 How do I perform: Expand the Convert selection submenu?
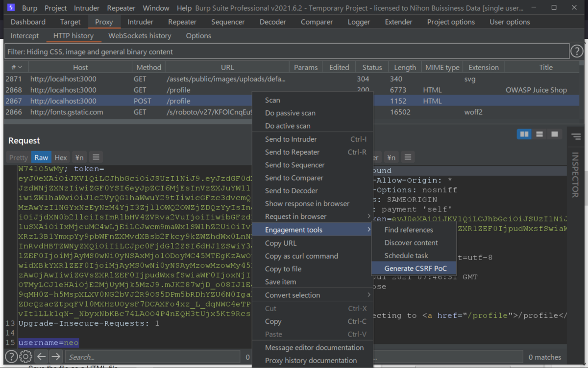(x=312, y=295)
